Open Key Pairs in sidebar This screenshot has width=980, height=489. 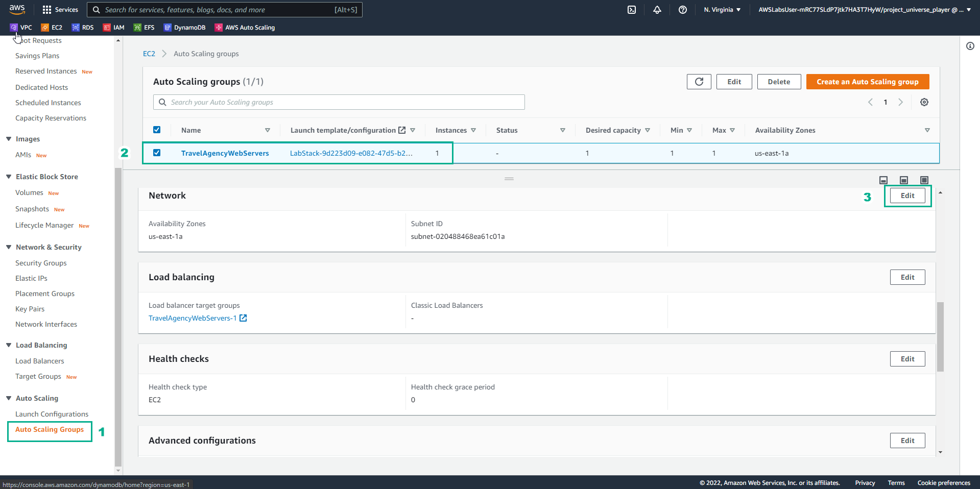point(30,309)
